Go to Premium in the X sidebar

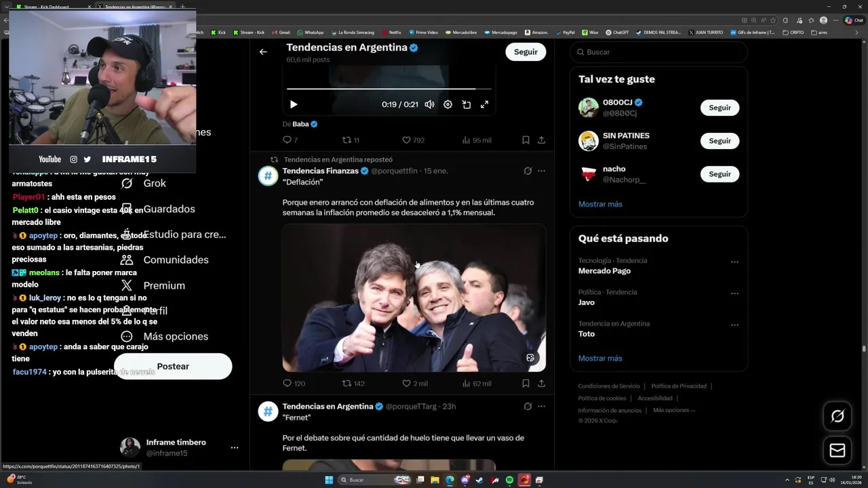tap(153, 285)
